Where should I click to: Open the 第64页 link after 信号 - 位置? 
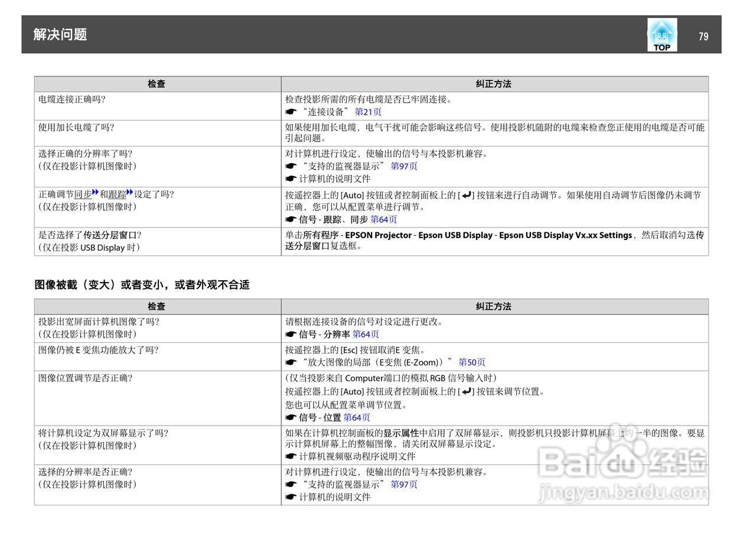click(x=357, y=417)
